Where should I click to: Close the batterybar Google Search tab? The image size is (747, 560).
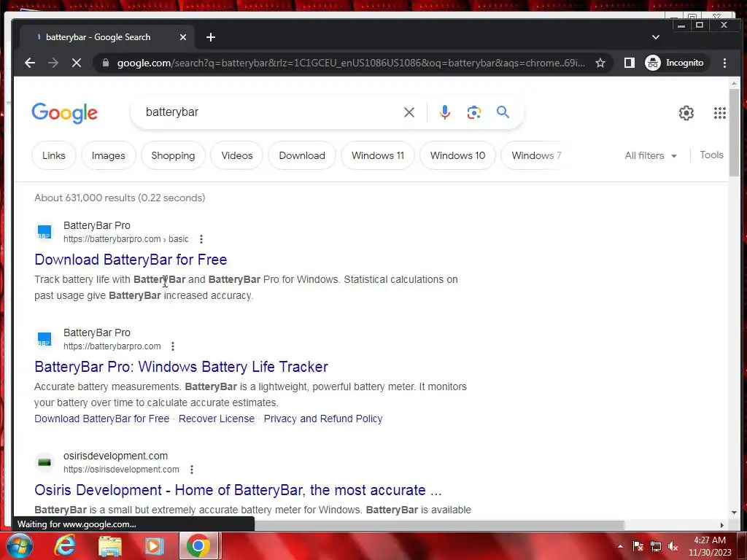183,37
